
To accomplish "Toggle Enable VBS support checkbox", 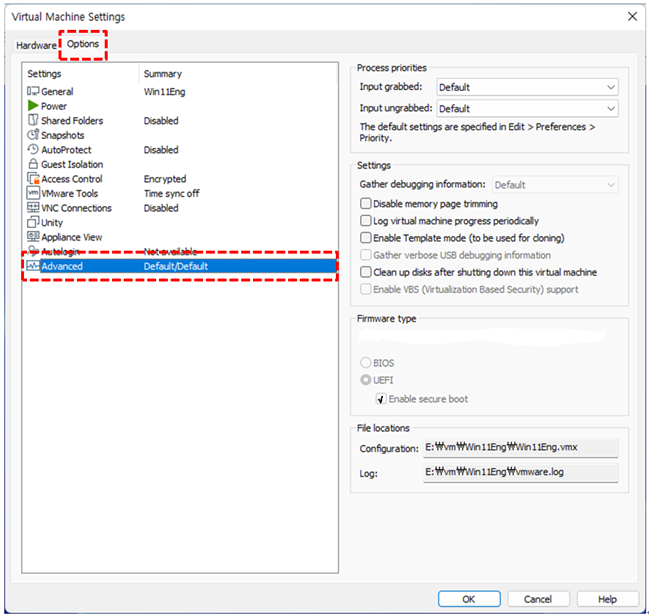I will pos(365,289).
